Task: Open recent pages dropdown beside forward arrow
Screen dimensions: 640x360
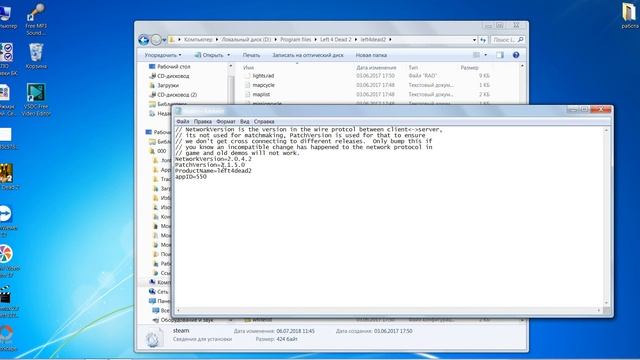Action: 164,40
